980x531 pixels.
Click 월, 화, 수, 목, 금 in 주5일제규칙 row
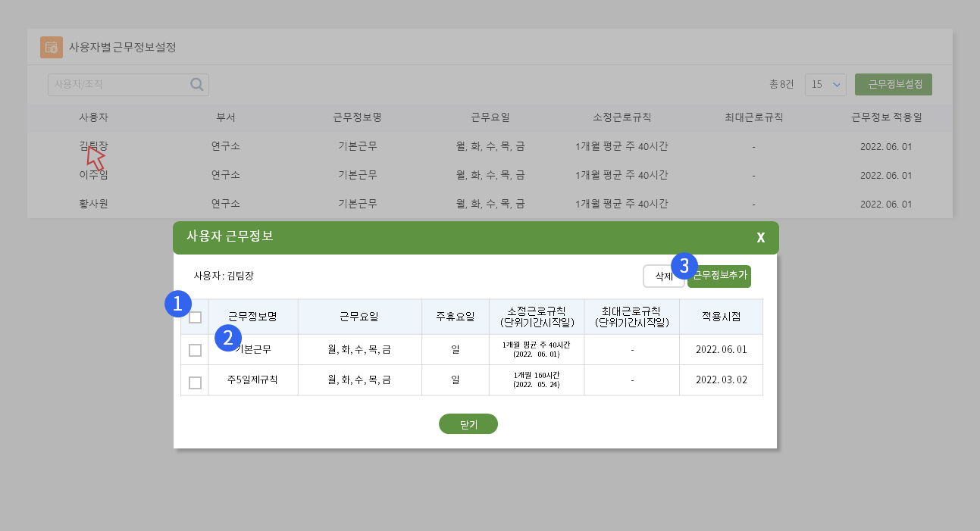(359, 380)
